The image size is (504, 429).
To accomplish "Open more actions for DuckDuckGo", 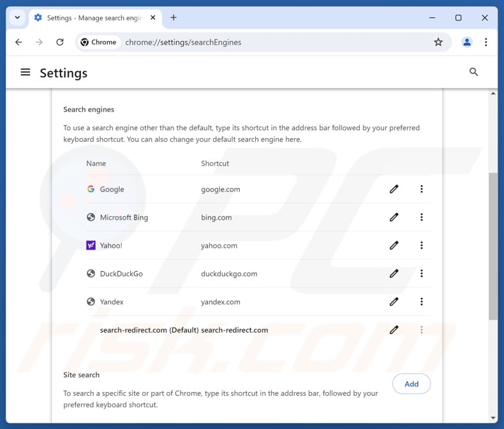I will coord(422,273).
